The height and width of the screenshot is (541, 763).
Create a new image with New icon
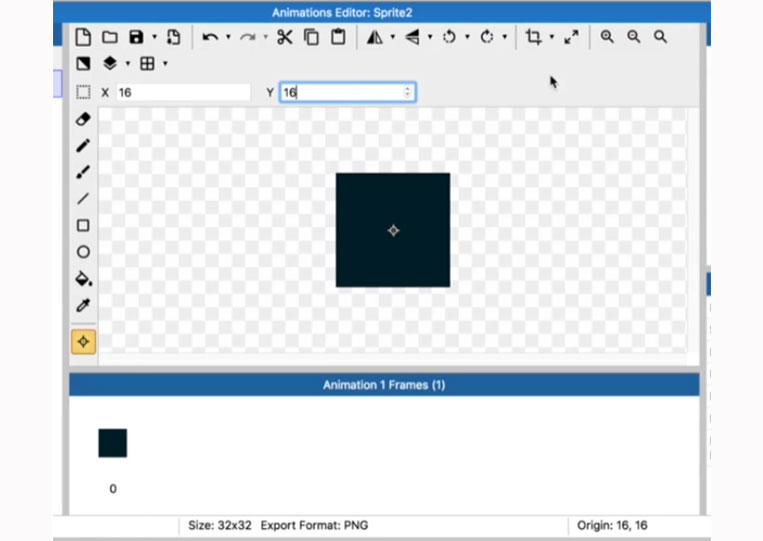(83, 37)
